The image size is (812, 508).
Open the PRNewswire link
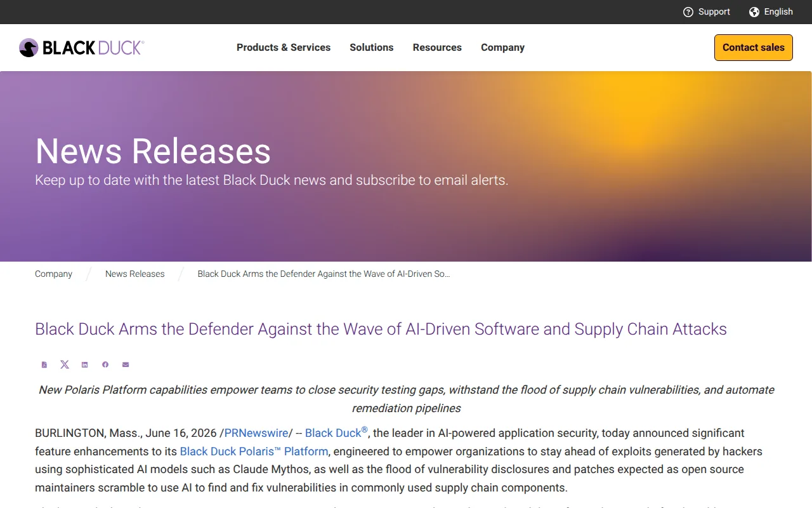pyautogui.click(x=256, y=433)
